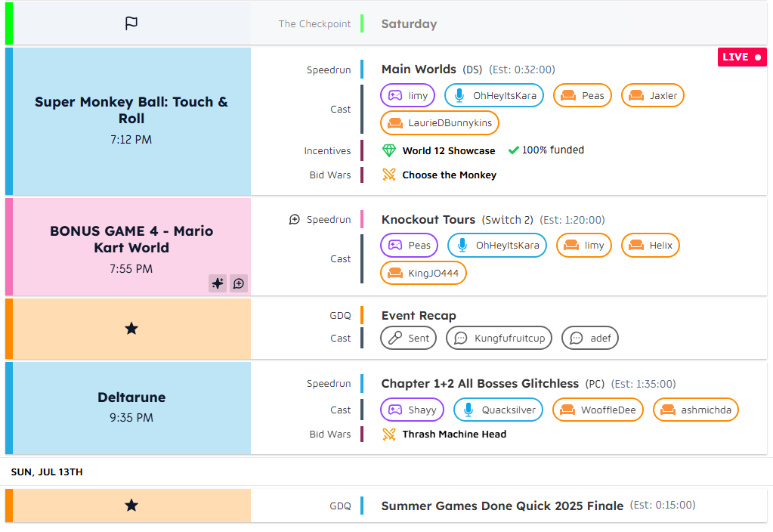Click the green diamond incentive icon
Viewport: 773px width, 532px height.
tap(389, 150)
